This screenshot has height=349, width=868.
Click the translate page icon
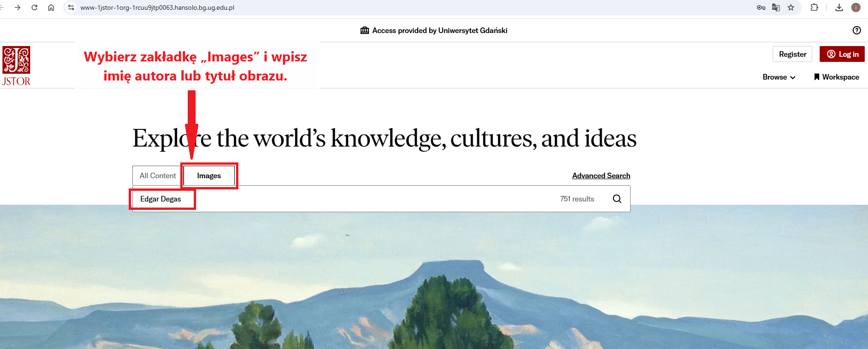[776, 7]
